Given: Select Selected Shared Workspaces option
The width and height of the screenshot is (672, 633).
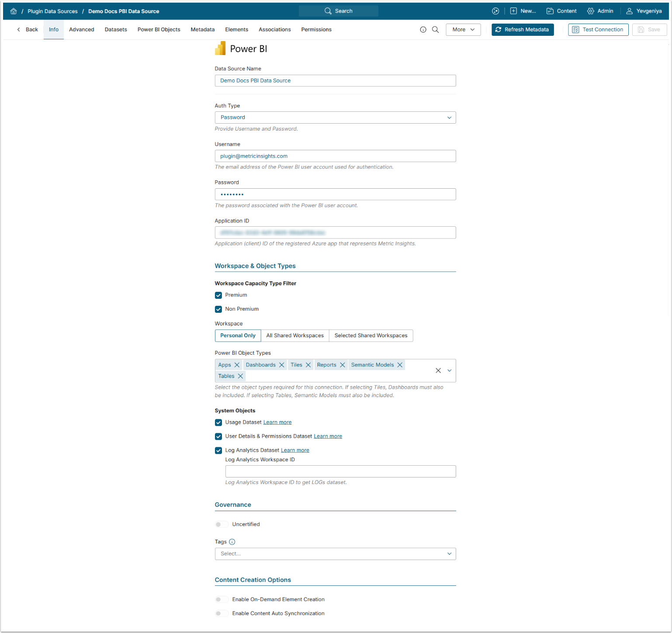Looking at the screenshot, I should 371,336.
